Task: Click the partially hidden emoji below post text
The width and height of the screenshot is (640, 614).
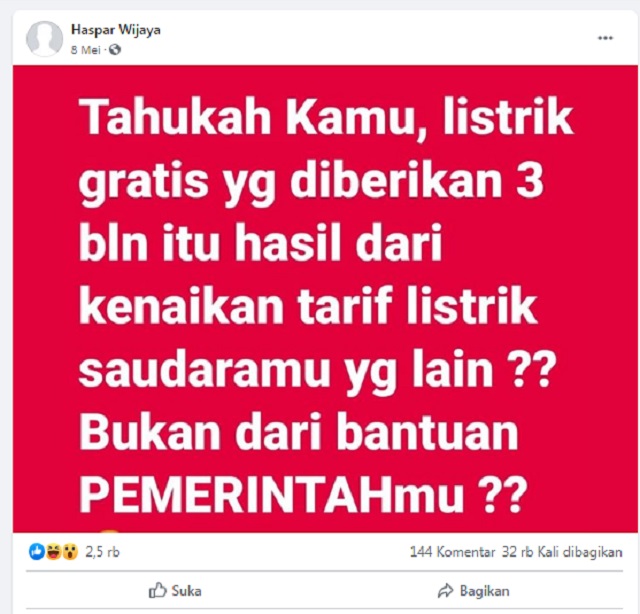Action: tap(110, 530)
